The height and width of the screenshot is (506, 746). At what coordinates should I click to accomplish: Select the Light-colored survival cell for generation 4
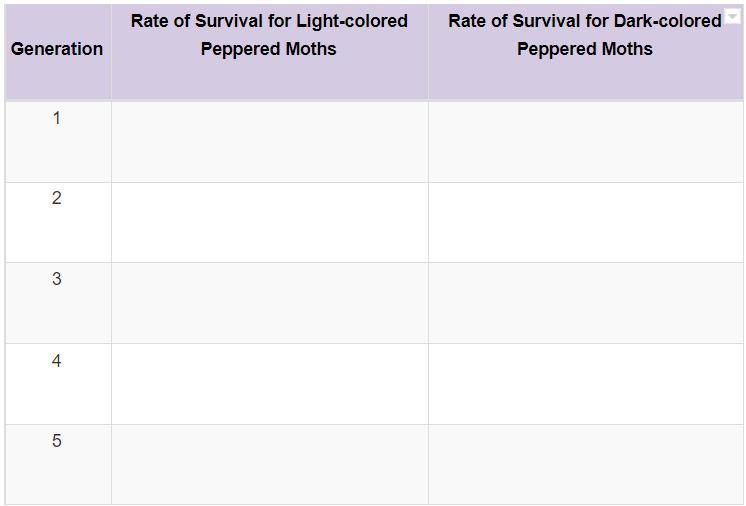click(269, 384)
